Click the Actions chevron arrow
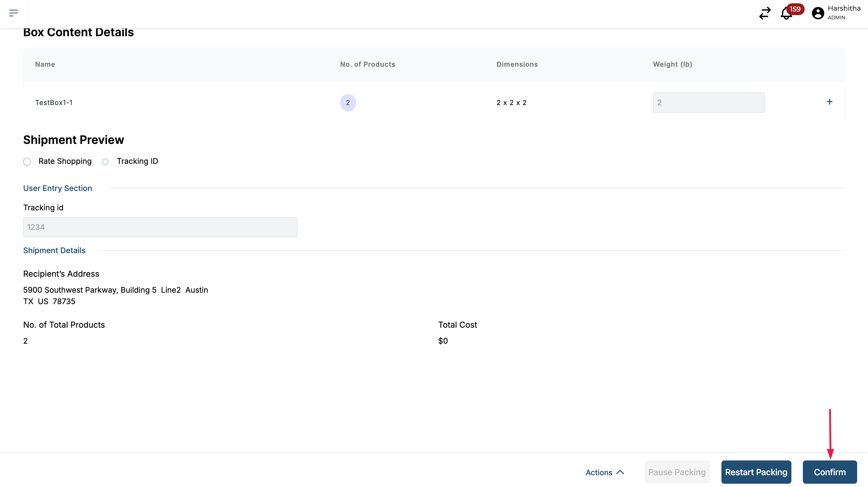868x487 pixels. [x=620, y=472]
